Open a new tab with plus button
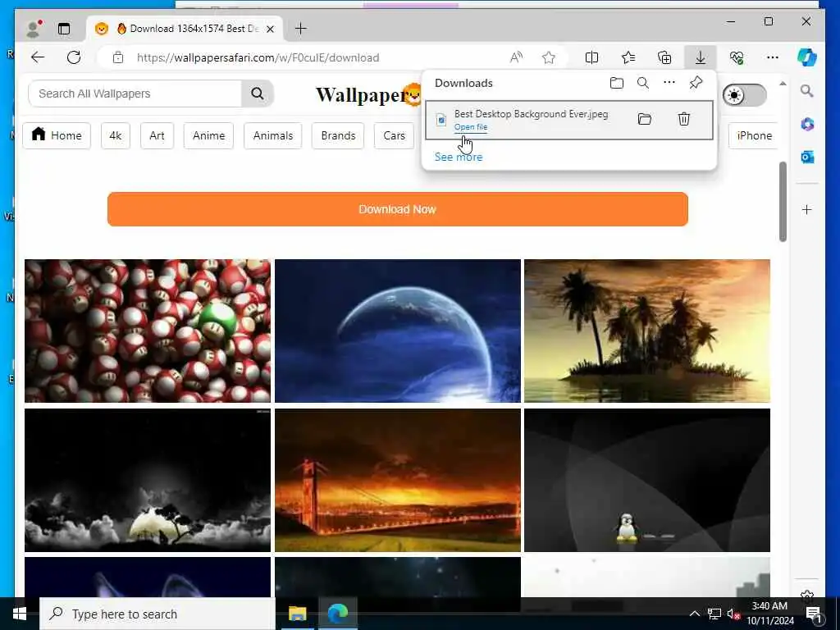The width and height of the screenshot is (840, 630). pyautogui.click(x=301, y=29)
